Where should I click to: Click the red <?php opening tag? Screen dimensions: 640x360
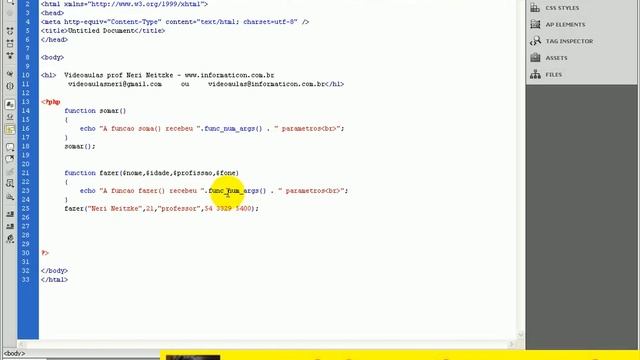pyautogui.click(x=51, y=102)
